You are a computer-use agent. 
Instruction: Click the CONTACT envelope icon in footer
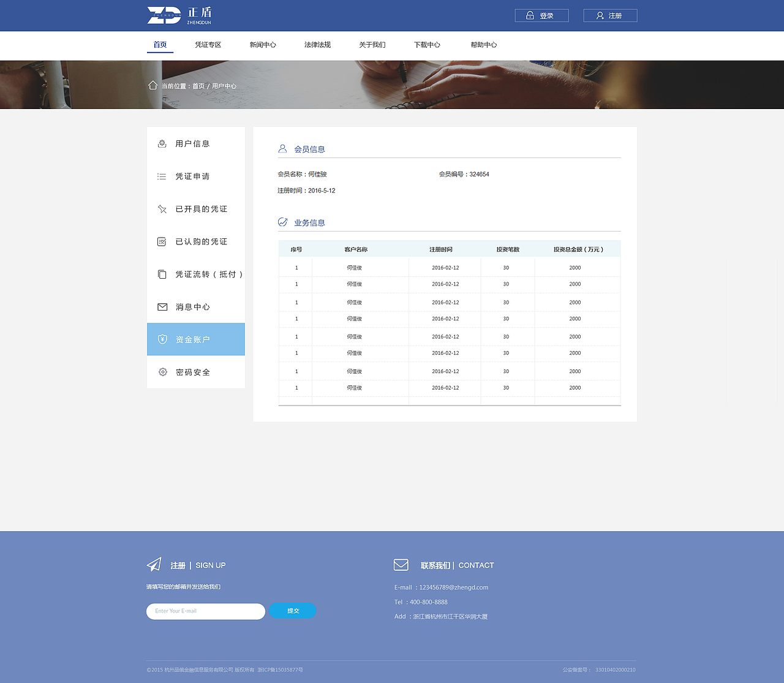coord(401,564)
